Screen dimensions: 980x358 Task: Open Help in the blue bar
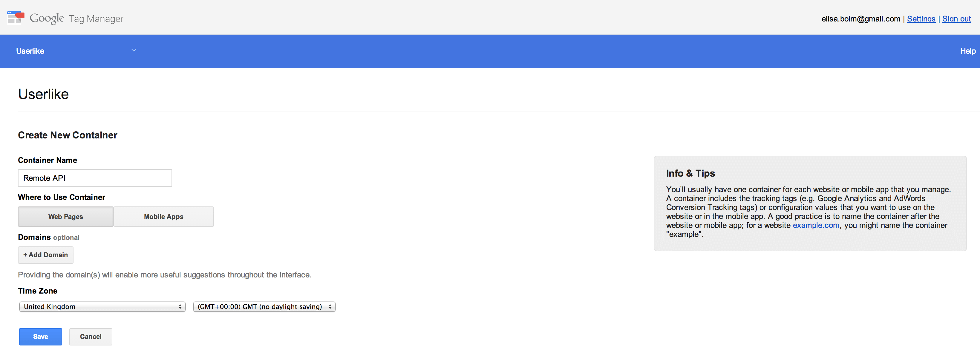(967, 51)
